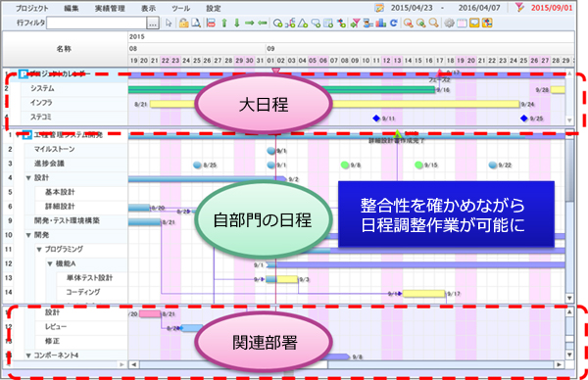Click the green up arrow icon
Screen dimensions: 588x380
[224, 24]
